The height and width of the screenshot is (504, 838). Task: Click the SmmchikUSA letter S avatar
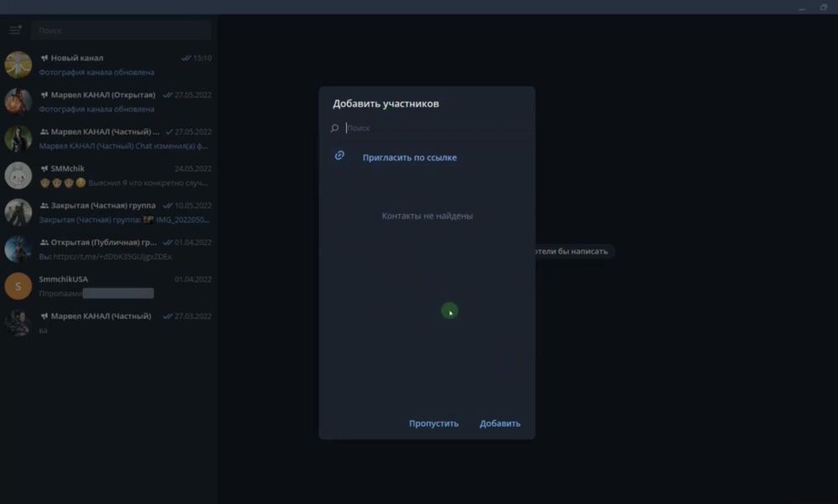click(x=18, y=285)
